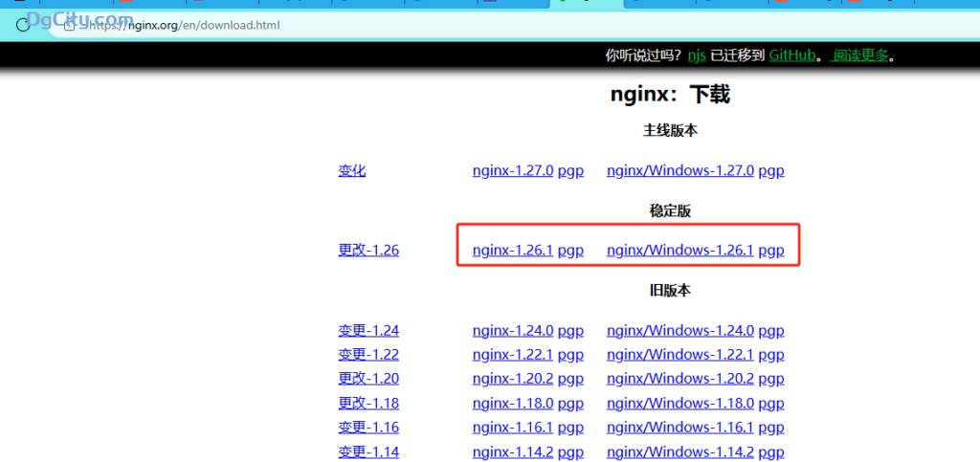Open the 变更-1.16 changes link
Screen dimensions: 980x462
tap(368, 427)
